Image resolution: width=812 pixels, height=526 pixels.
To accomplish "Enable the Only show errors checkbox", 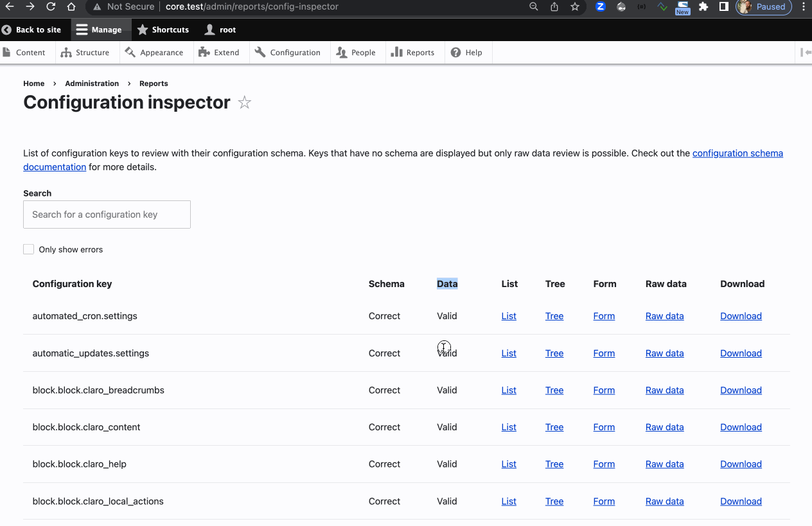I will pyautogui.click(x=29, y=249).
